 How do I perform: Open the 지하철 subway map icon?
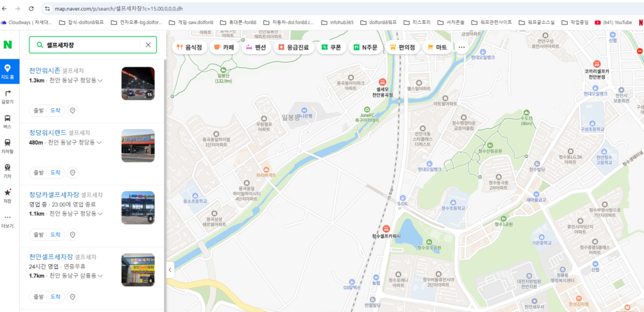8,146
